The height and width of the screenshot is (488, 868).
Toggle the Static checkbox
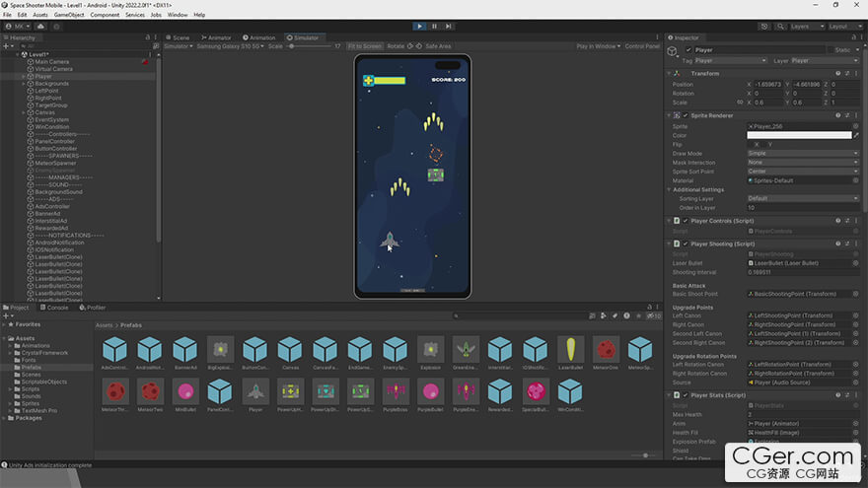tap(831, 49)
